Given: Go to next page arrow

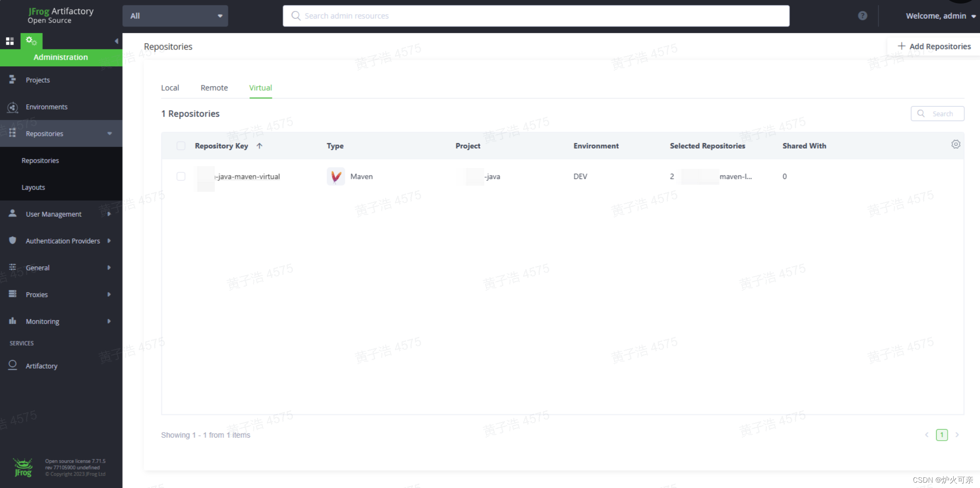Looking at the screenshot, I should tap(957, 435).
